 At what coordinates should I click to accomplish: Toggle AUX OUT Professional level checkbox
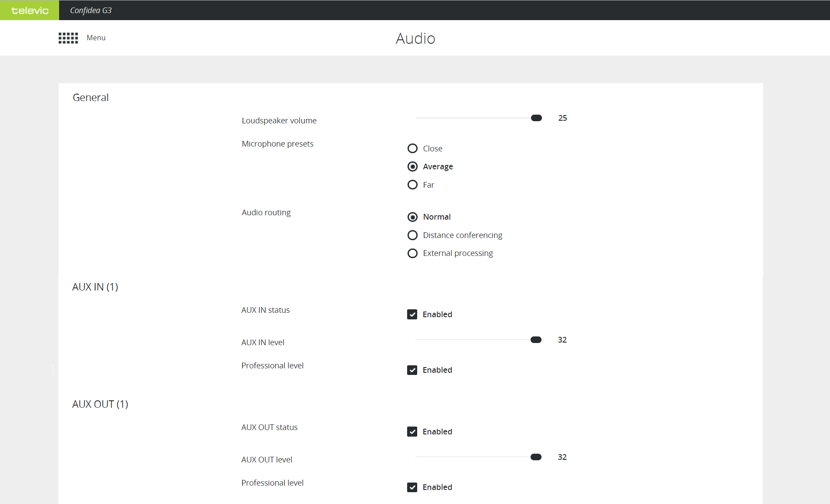412,487
